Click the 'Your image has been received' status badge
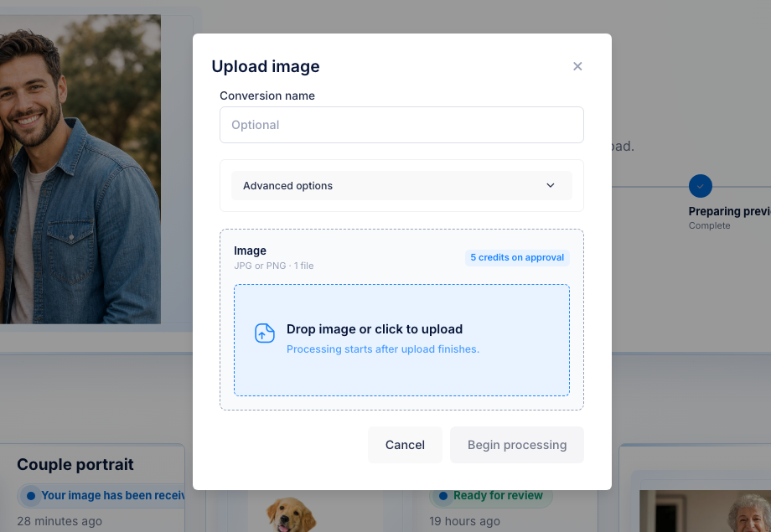The height and width of the screenshot is (532, 771). coord(101,496)
